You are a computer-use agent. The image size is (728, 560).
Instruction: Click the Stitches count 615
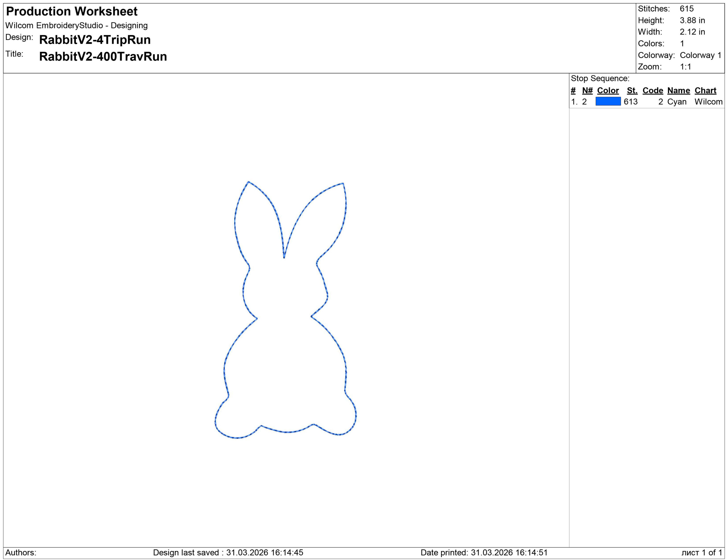687,10
